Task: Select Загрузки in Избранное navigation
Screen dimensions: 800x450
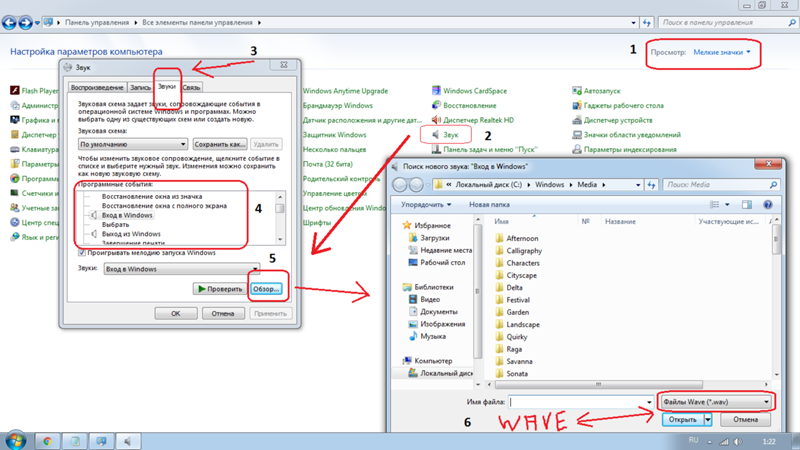Action: (434, 238)
